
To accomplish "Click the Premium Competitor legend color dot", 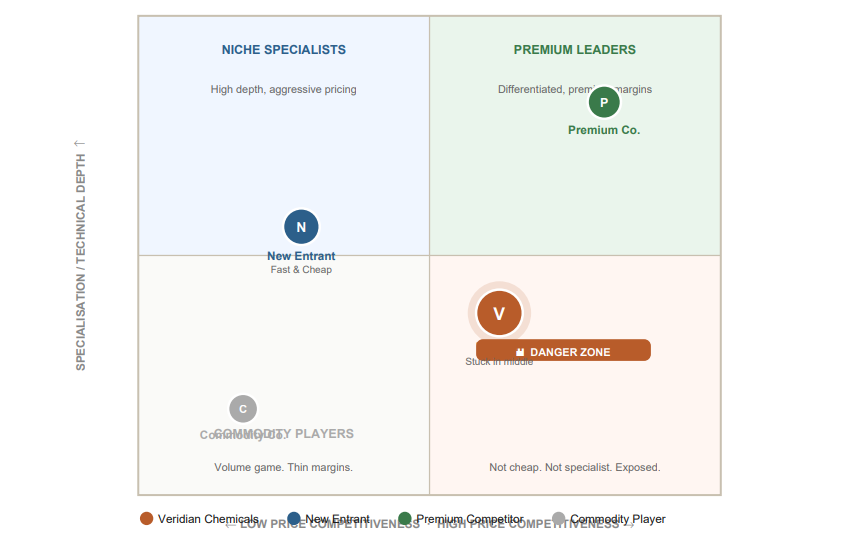I will pyautogui.click(x=405, y=519).
